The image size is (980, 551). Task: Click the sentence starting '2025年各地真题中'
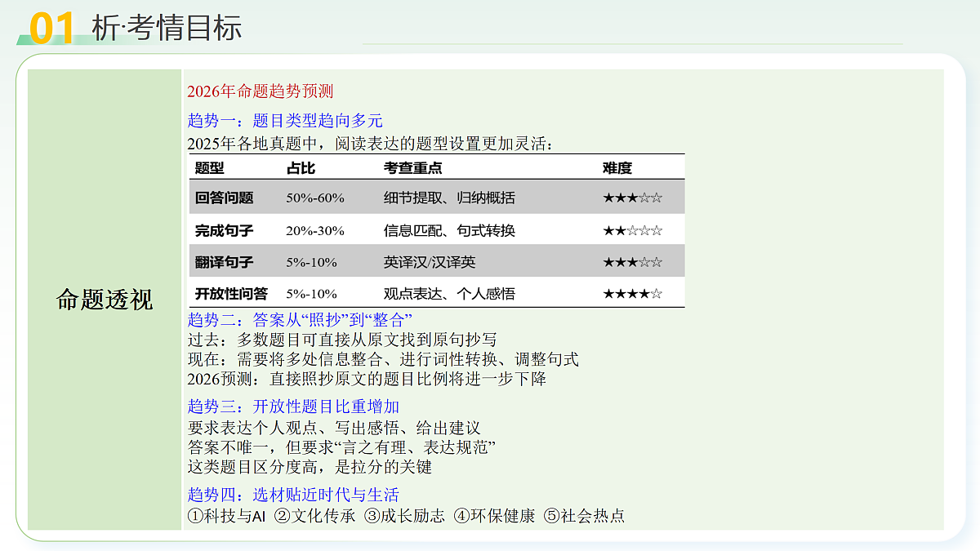point(371,144)
